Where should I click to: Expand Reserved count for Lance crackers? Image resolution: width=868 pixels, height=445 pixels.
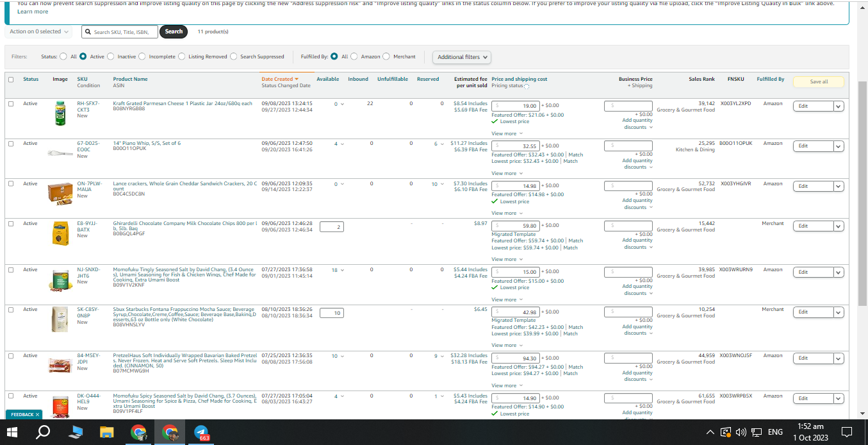[x=436, y=184]
